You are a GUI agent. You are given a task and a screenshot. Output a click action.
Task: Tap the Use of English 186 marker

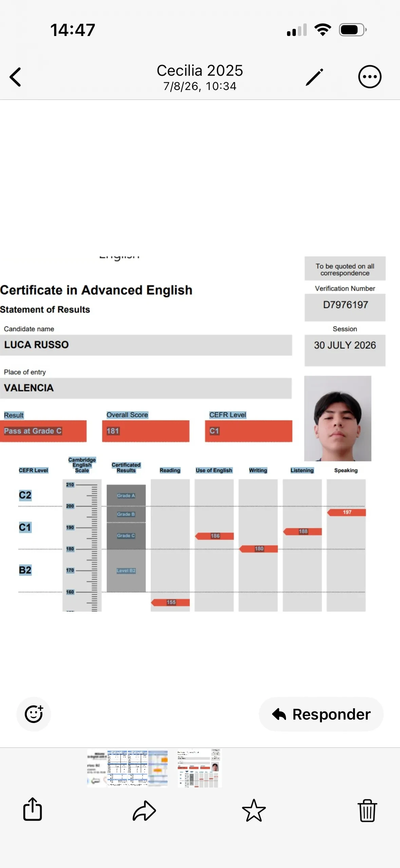click(214, 536)
